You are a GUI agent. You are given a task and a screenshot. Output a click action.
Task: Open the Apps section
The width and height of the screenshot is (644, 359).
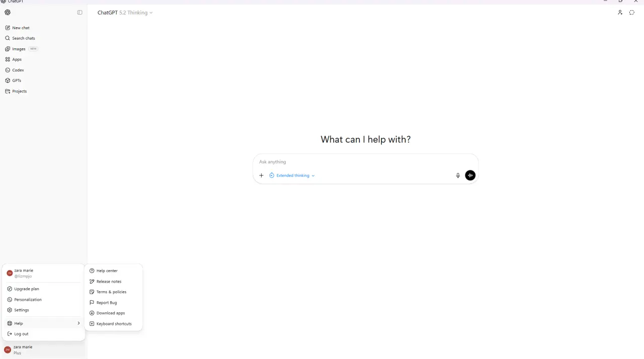coord(43,59)
